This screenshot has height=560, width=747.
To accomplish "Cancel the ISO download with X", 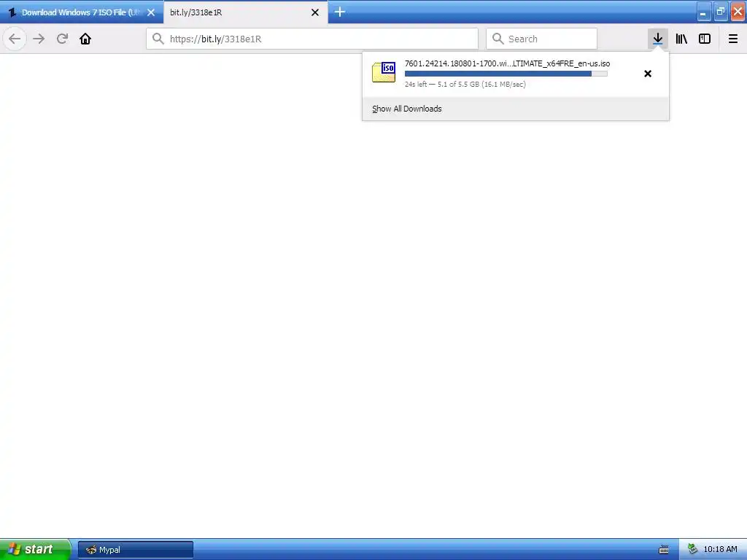I will point(648,74).
